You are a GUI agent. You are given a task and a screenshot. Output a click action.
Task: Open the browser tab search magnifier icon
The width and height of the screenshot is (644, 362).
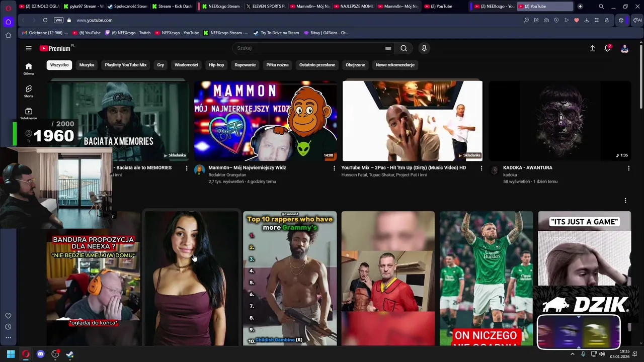[601, 7]
